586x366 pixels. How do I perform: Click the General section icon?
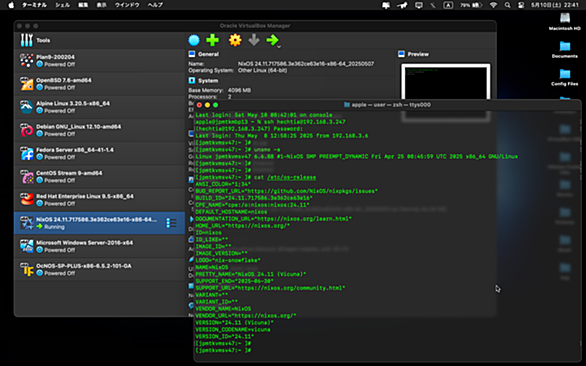click(x=192, y=54)
